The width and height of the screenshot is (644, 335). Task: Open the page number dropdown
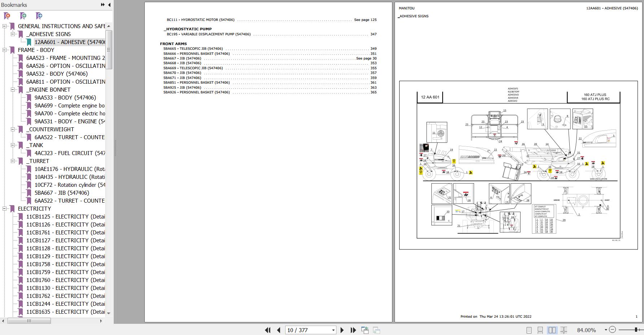[333, 330]
